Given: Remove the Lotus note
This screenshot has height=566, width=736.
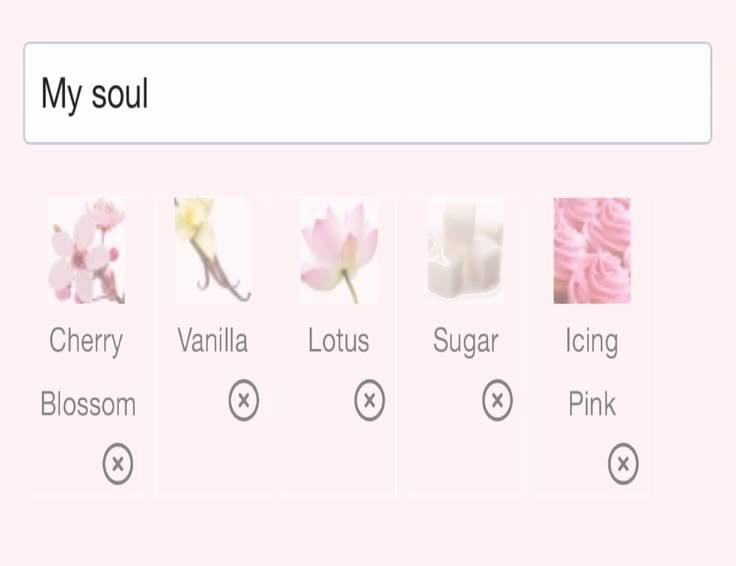Looking at the screenshot, I should pos(369,400).
